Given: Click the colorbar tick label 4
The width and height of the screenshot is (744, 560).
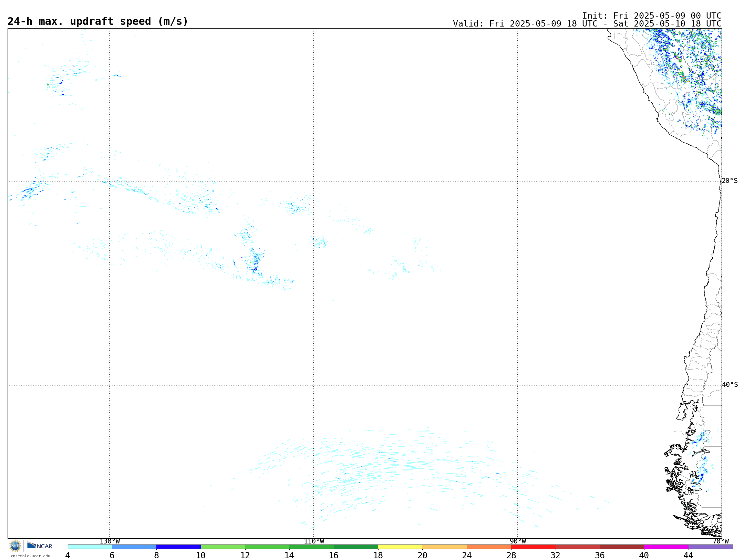Looking at the screenshot, I should [x=68, y=555].
